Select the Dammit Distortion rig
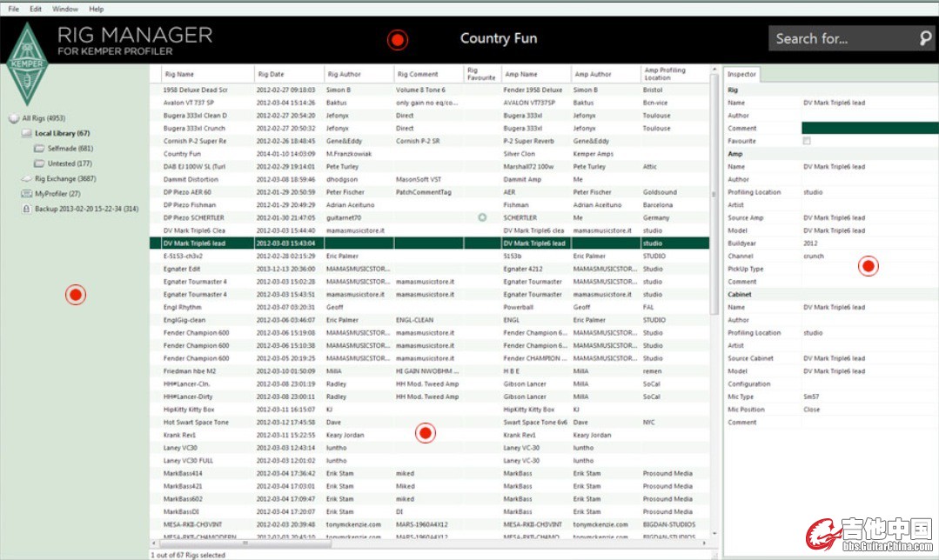 tap(429, 179)
